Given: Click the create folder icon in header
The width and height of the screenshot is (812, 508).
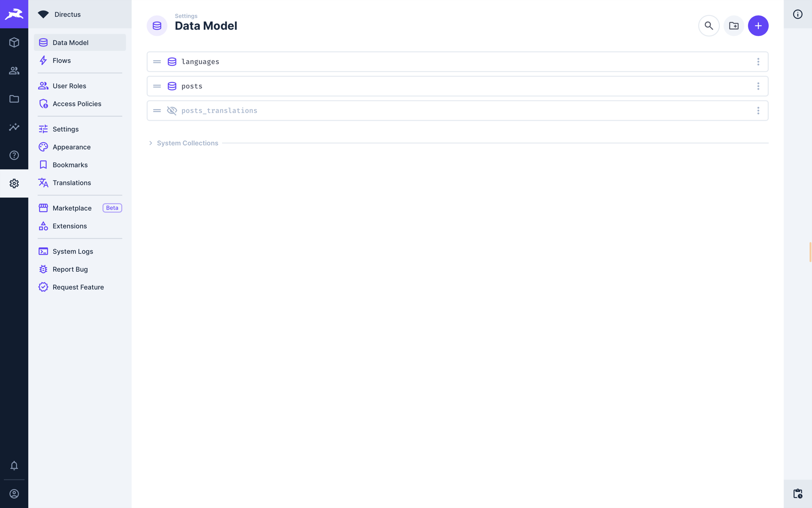Looking at the screenshot, I should (x=734, y=25).
